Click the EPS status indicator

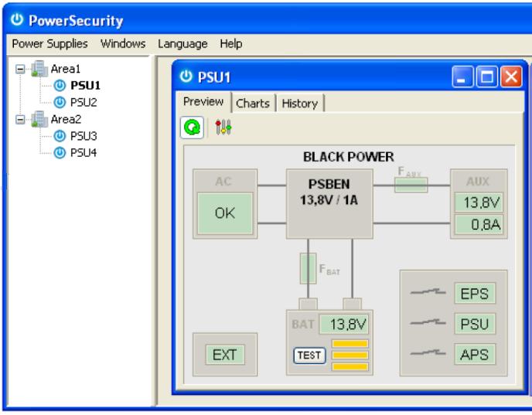click(475, 293)
